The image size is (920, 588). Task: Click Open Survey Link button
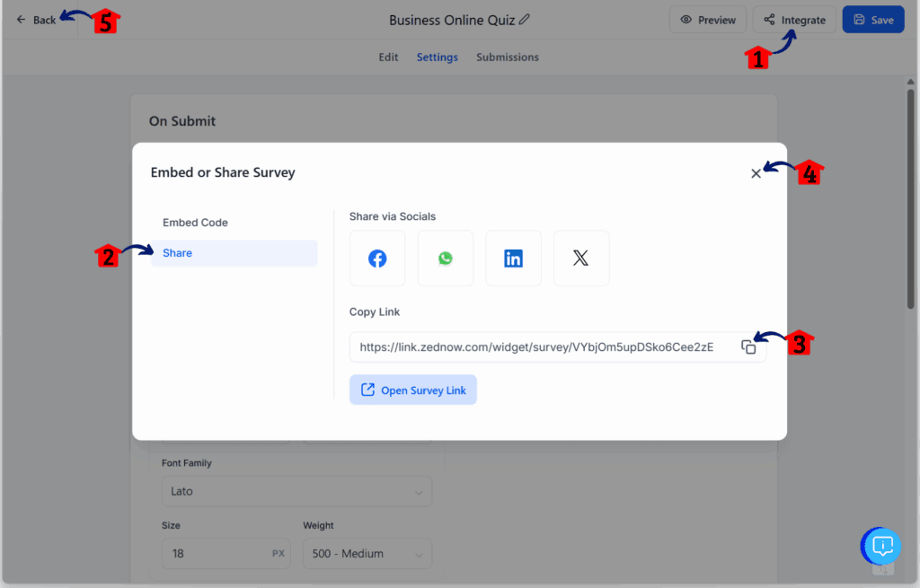413,390
